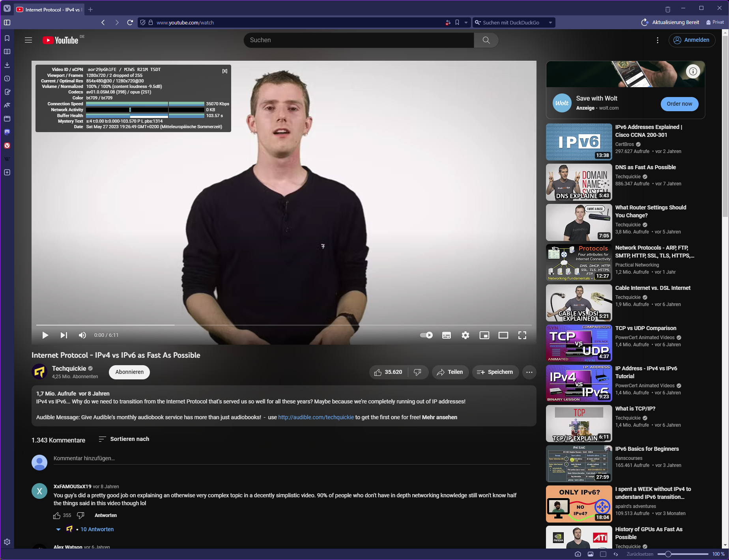Viewport: 729px width, 560px height.
Task: Open the Wikipedia web panel
Action: (7, 159)
